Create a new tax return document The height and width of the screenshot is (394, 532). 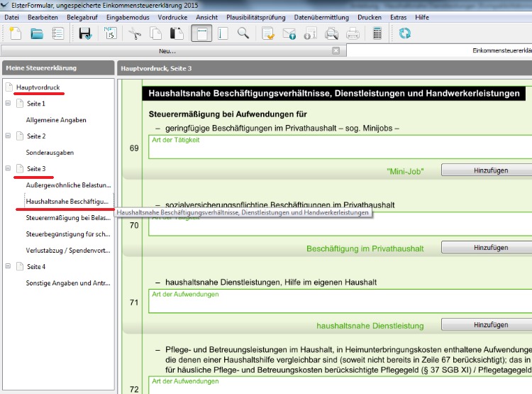pyautogui.click(x=16, y=33)
